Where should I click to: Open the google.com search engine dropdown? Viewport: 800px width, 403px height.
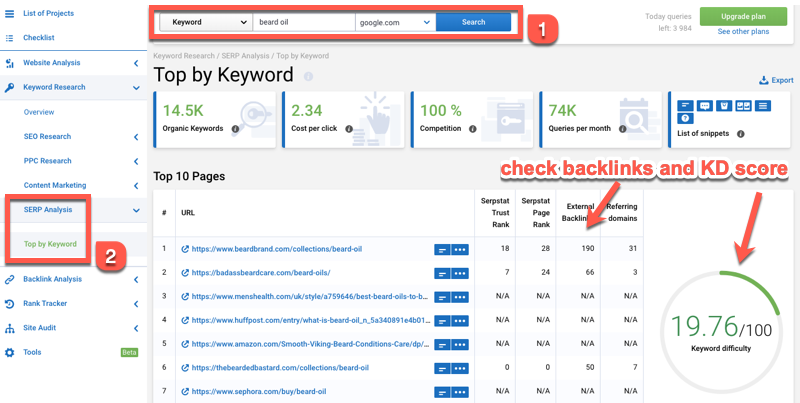[395, 22]
